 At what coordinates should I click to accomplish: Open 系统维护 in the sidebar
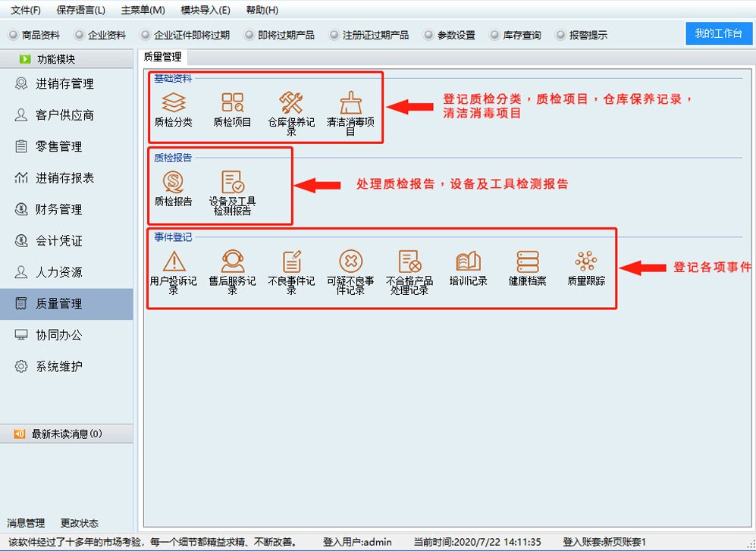point(67,366)
